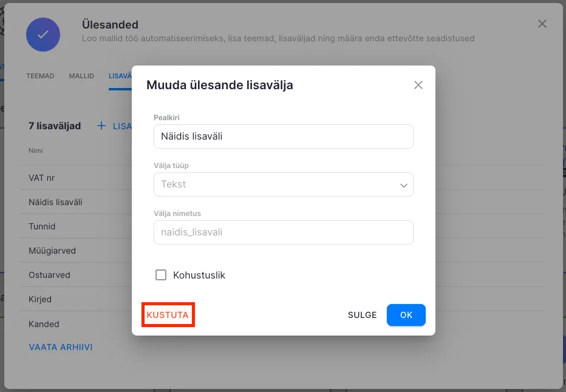Screen dimensions: 566x392
Task: Open the Vaata arhiivi link
Action: pyautogui.click(x=61, y=347)
